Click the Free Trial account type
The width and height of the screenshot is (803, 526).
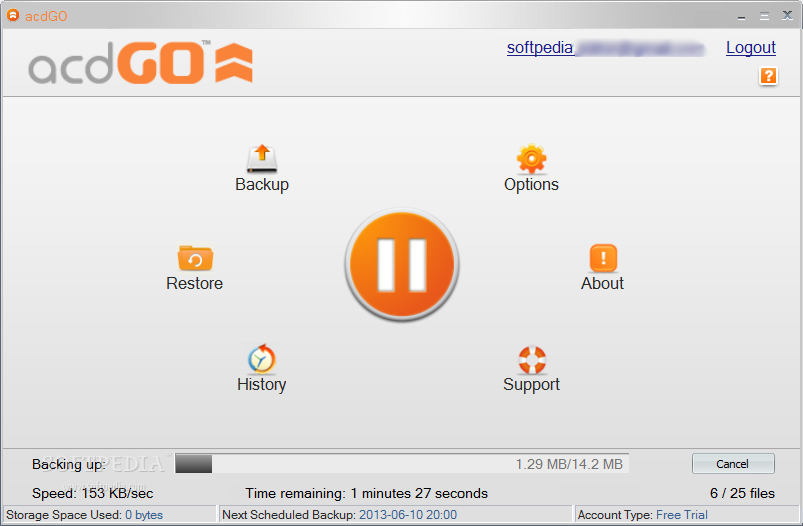pyautogui.click(x=682, y=515)
